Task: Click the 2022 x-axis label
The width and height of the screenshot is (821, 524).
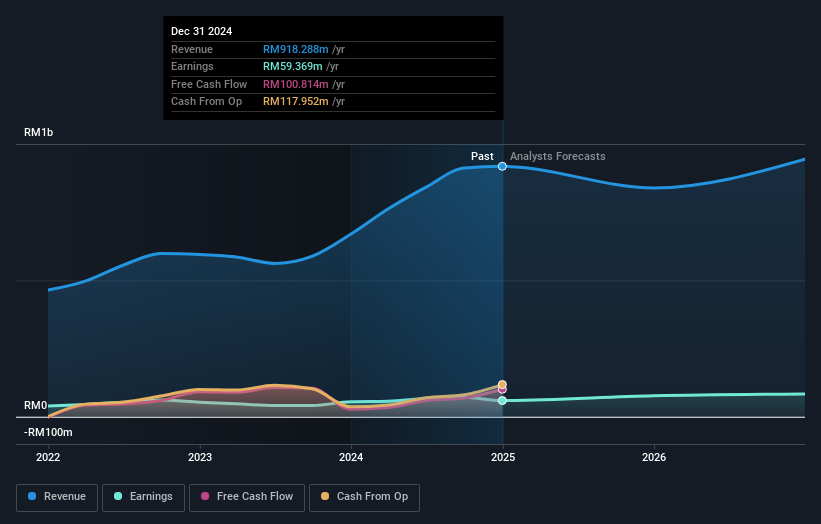Action: click(x=48, y=458)
